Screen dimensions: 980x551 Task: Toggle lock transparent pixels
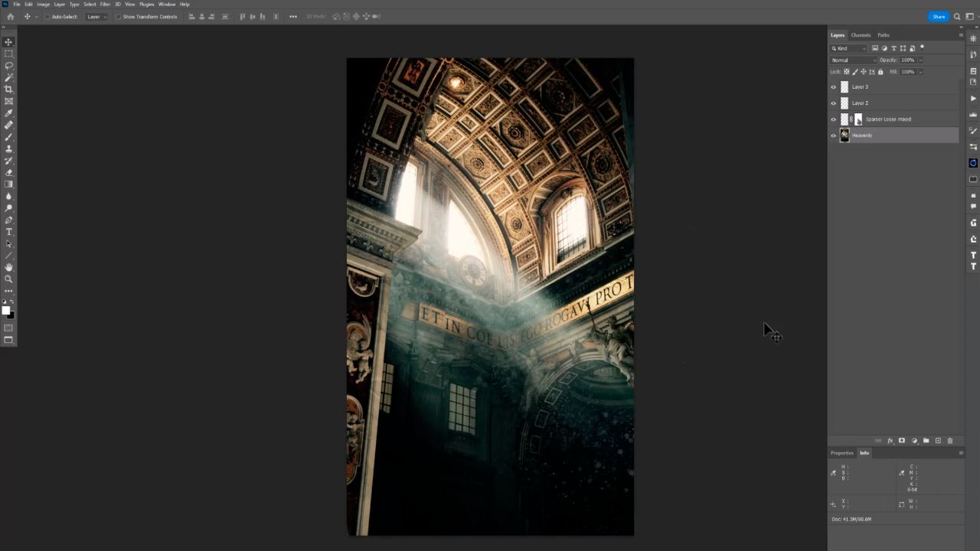point(847,72)
